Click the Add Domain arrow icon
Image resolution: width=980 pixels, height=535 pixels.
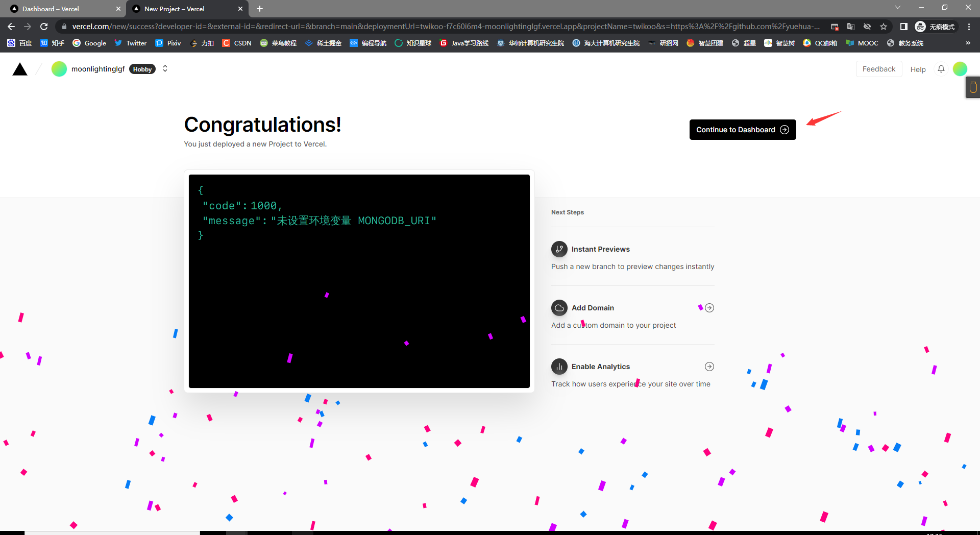point(709,308)
